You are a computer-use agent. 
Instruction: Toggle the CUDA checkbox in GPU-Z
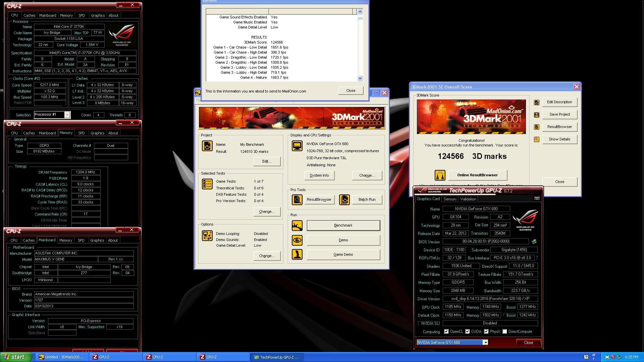pos(467,331)
